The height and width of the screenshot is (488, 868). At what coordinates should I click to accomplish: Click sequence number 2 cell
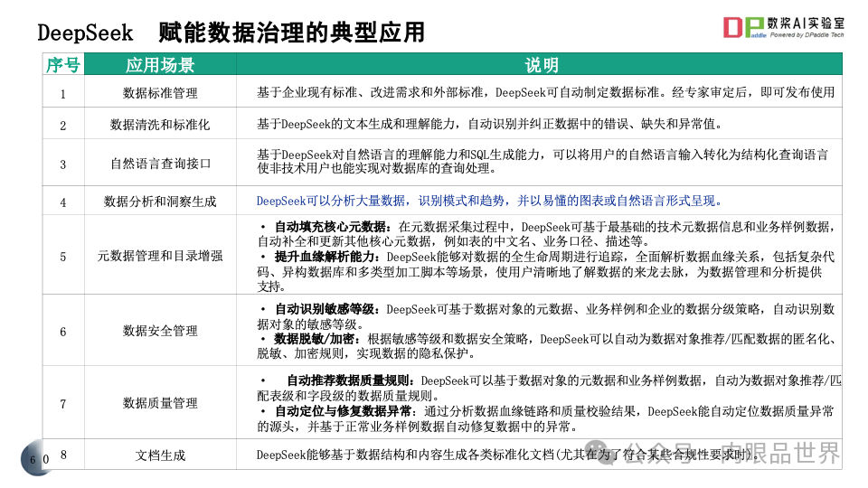click(63, 125)
